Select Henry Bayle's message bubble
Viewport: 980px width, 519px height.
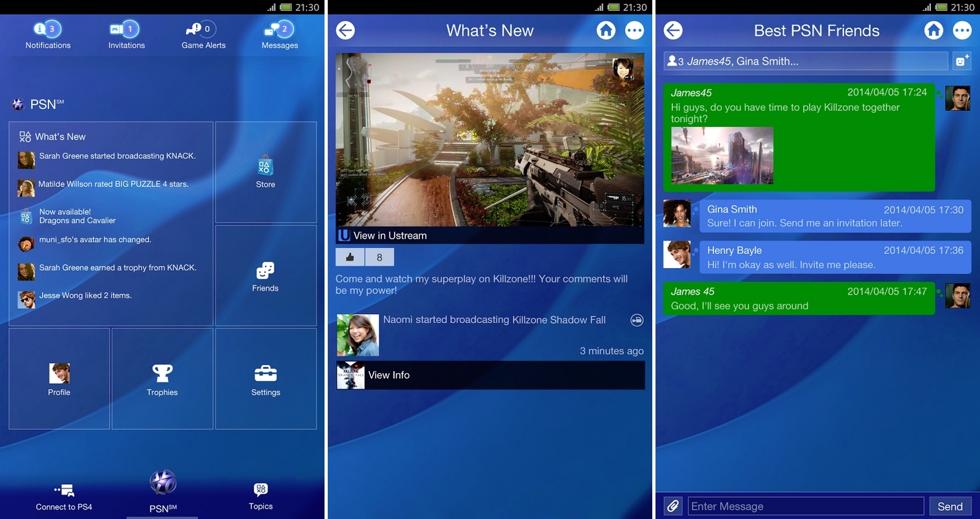(x=835, y=257)
